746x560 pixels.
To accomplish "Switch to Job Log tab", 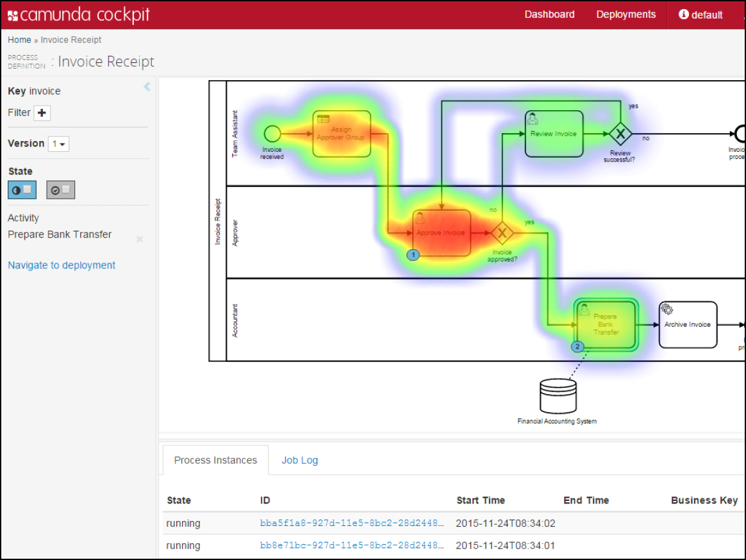I will [300, 460].
